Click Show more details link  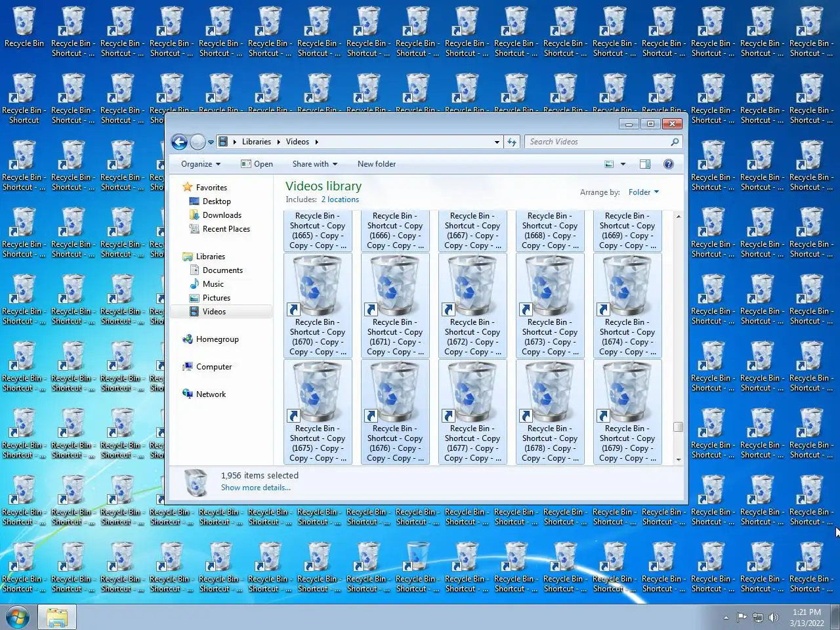(255, 488)
